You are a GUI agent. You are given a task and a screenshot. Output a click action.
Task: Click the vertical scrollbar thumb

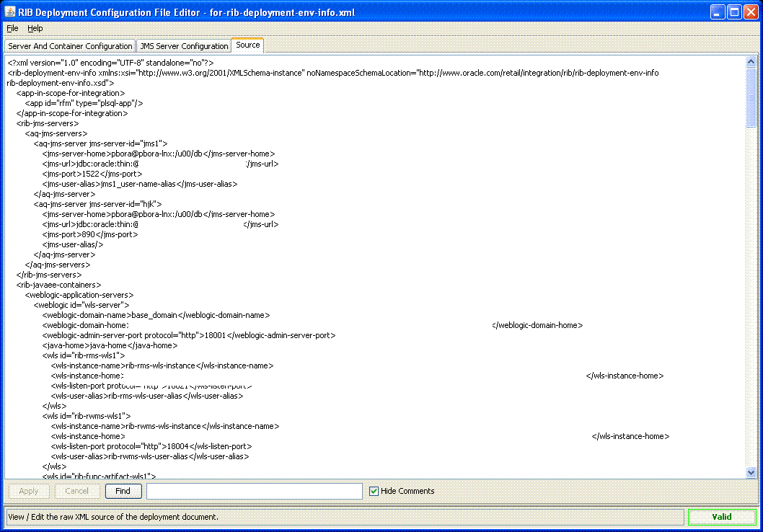[x=751, y=97]
